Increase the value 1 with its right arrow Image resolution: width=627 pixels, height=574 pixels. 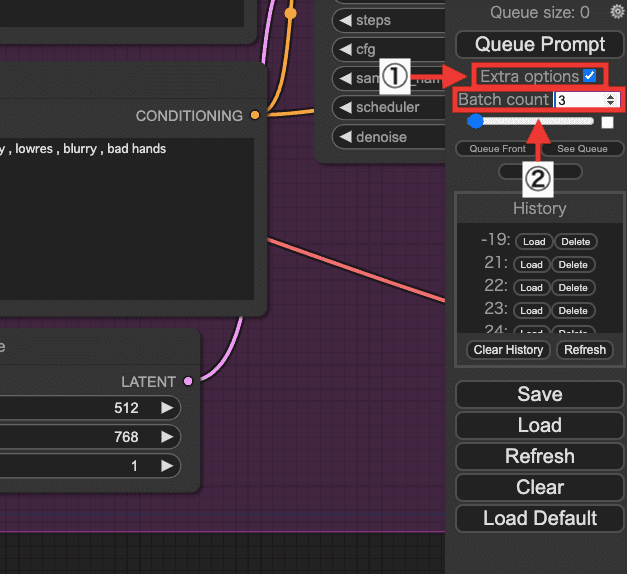[167, 466]
